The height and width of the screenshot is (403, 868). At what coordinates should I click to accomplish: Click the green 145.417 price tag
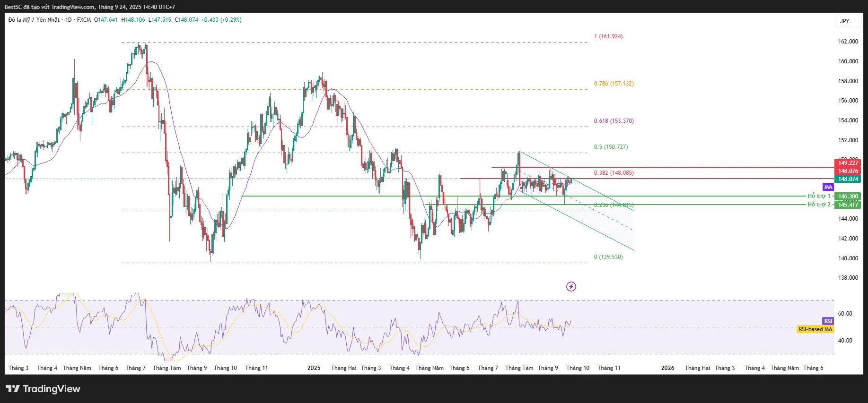click(x=848, y=205)
